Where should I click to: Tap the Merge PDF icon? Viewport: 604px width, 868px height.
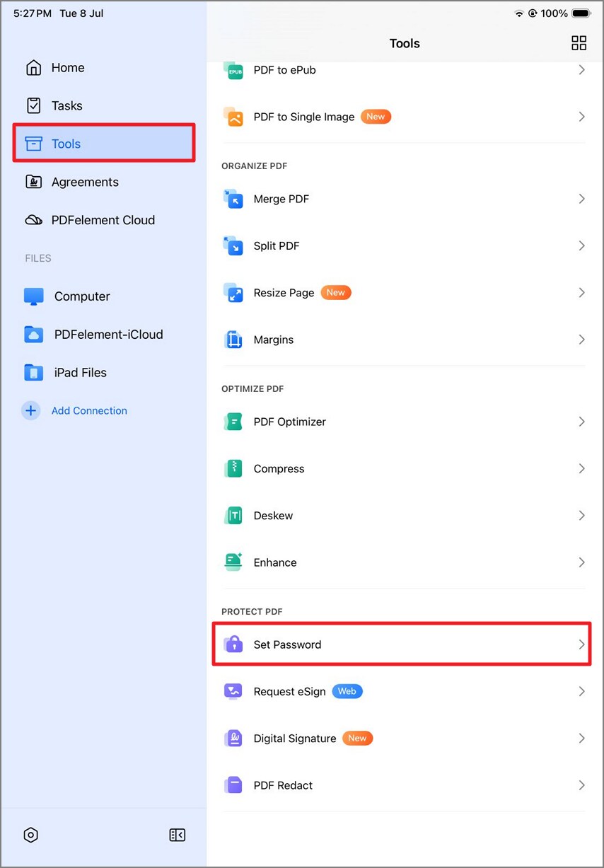(x=233, y=199)
